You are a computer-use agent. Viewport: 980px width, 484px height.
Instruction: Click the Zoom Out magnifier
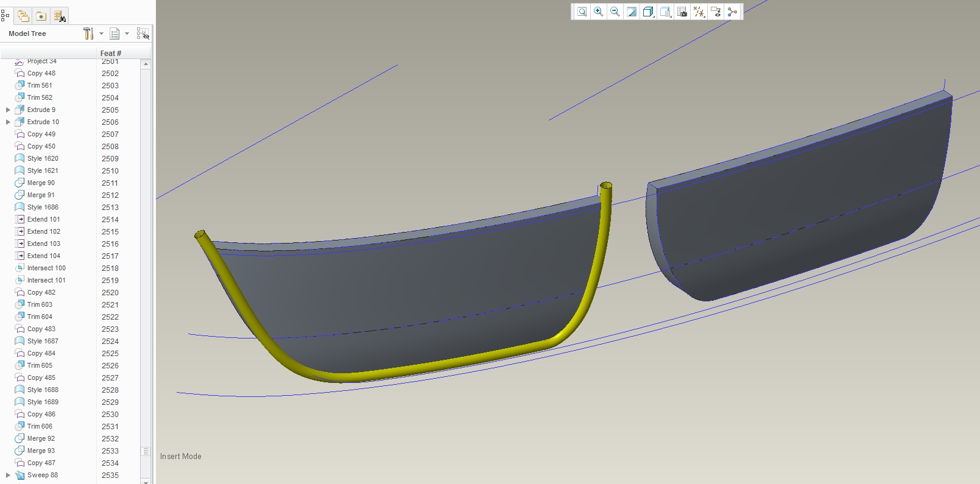point(615,12)
